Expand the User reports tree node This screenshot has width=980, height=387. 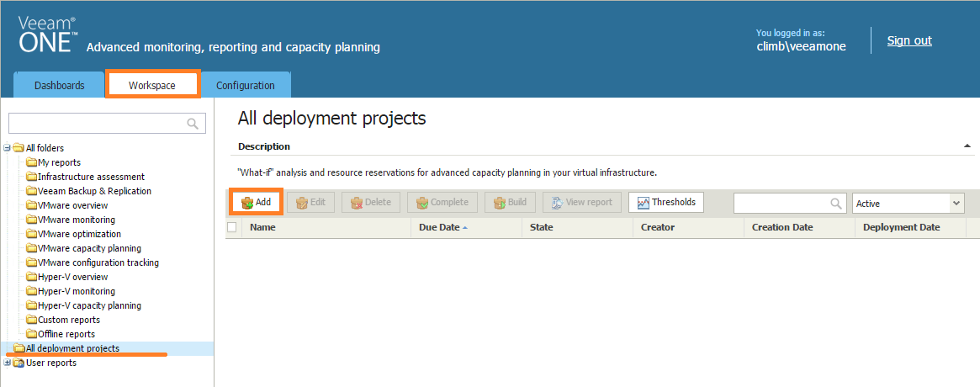pyautogui.click(x=7, y=363)
